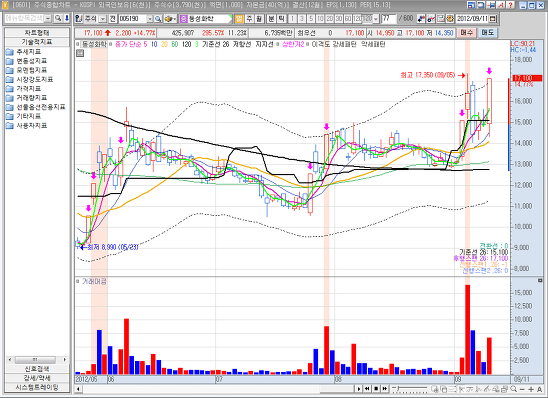This screenshot has height=398, width=548.
Task: Open the calendar date picker icon
Action: pos(493,19)
